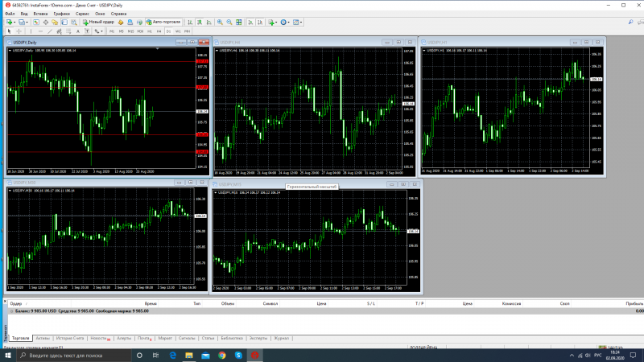Open the Market Watch window icon
Image resolution: width=644 pixels, height=362 pixels.
point(36,23)
